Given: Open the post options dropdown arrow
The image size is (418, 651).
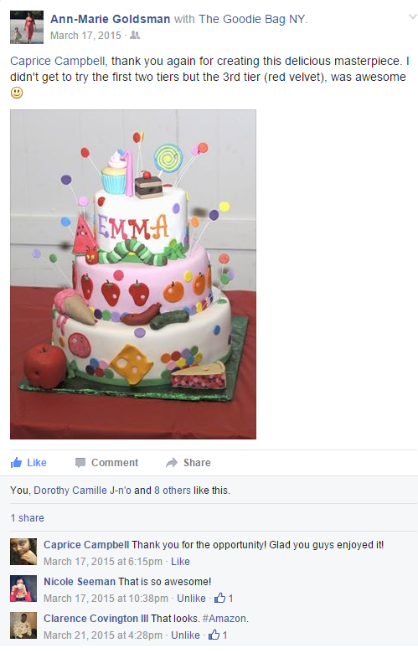Looking at the screenshot, I should click(x=412, y=17).
